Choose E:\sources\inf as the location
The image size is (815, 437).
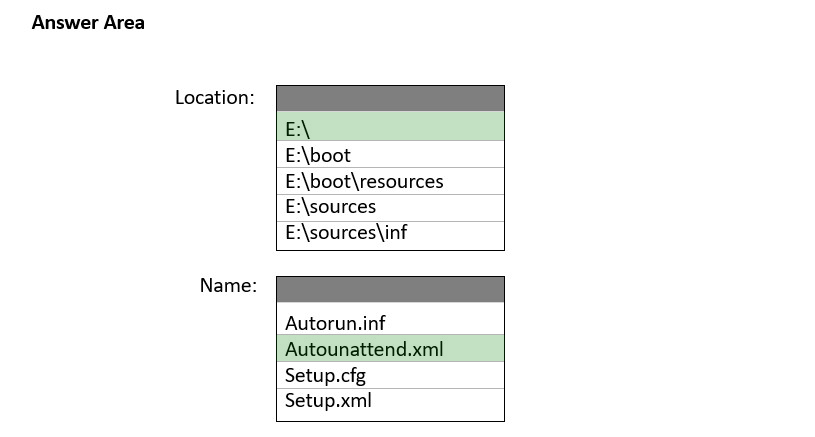click(x=390, y=235)
